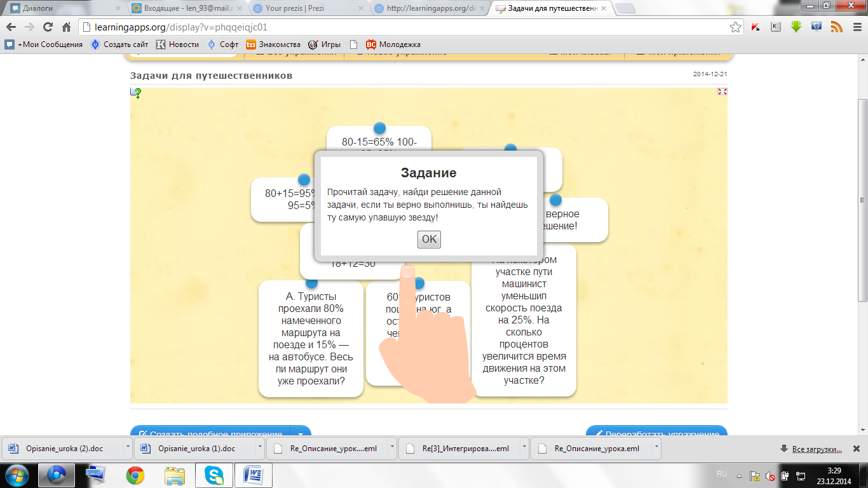Viewport: 868px width, 488px height.
Task: Expand options for Re_Описание_урока.eml download
Action: pyautogui.click(x=656, y=448)
